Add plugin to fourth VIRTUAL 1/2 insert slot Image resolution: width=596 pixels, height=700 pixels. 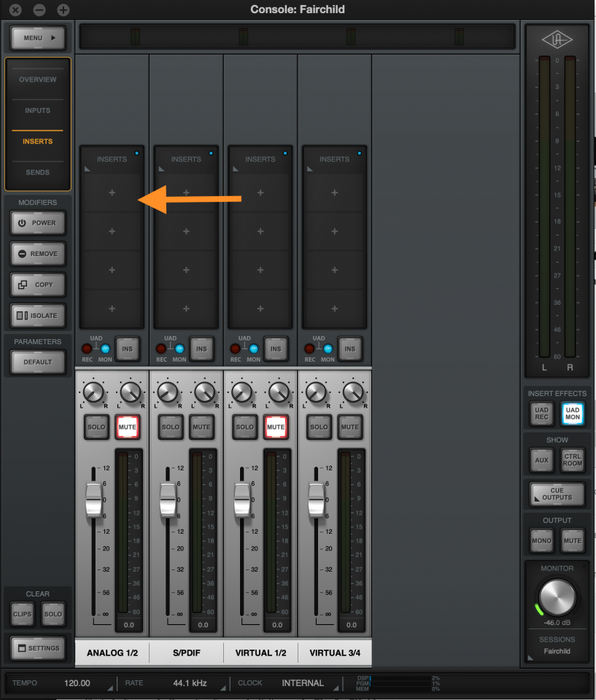(260, 308)
